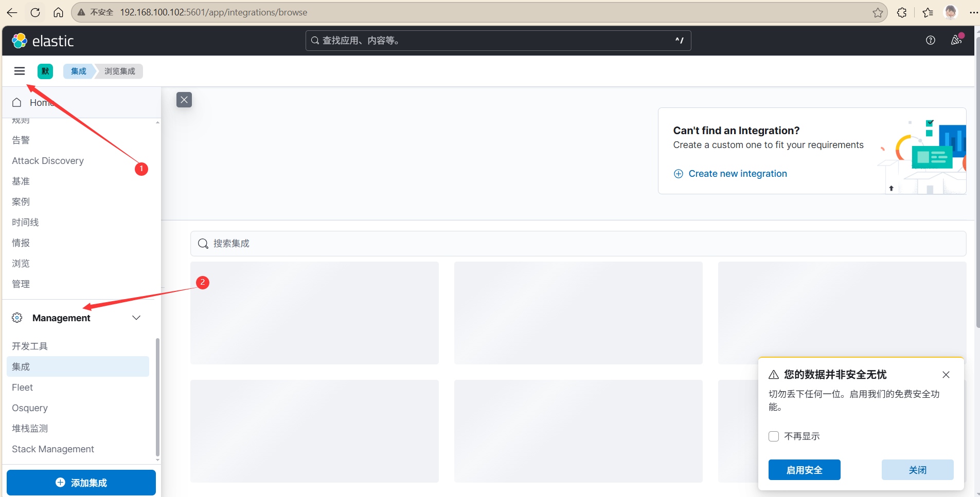
Task: Open Fleet under Management
Action: pyautogui.click(x=23, y=387)
